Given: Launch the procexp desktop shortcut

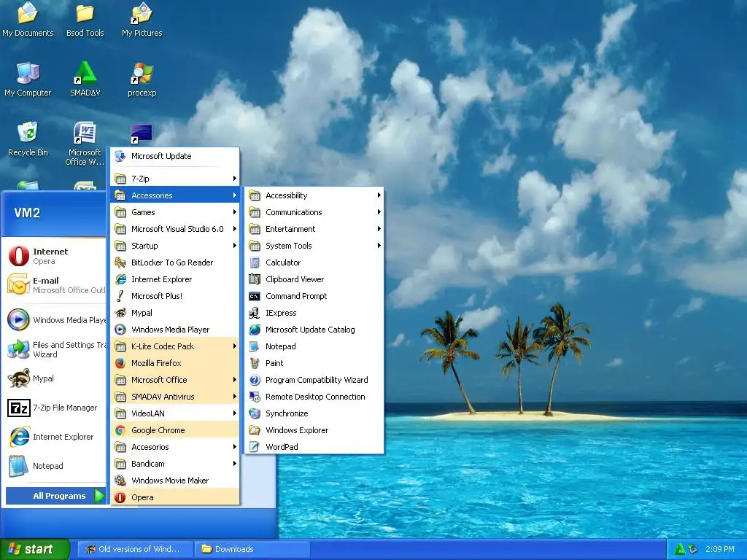Looking at the screenshot, I should click(x=142, y=79).
